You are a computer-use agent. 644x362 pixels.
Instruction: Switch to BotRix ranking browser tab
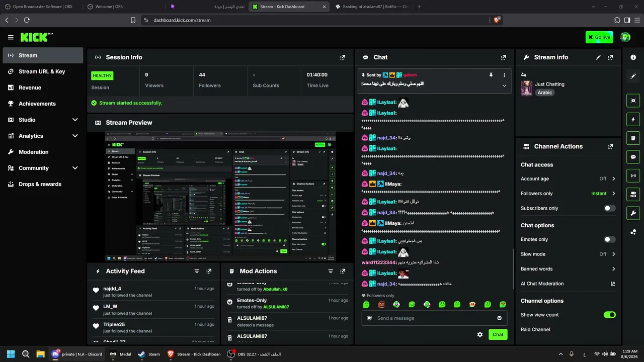[371, 7]
